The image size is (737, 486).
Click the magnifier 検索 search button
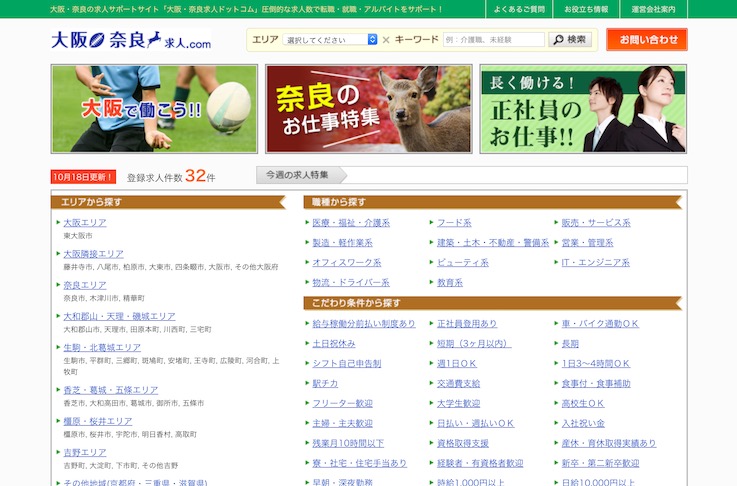(570, 40)
